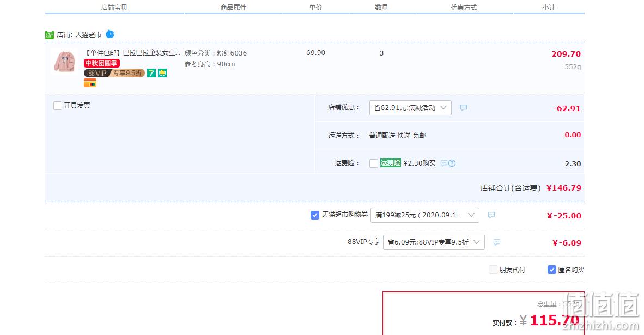Screen dimensions: 644x335
Task: Click the store discount amount -62.91
Action: click(567, 108)
